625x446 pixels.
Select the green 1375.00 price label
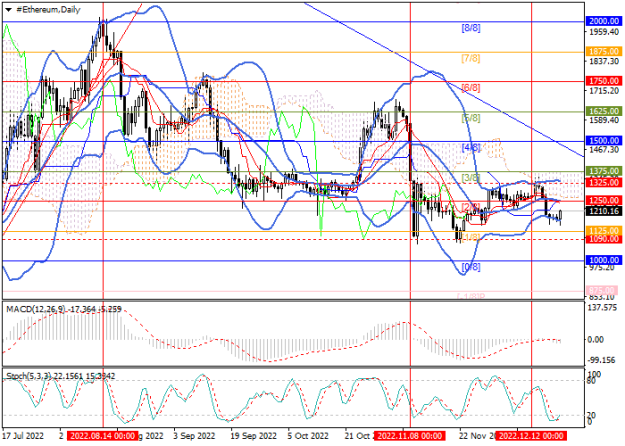(x=604, y=171)
